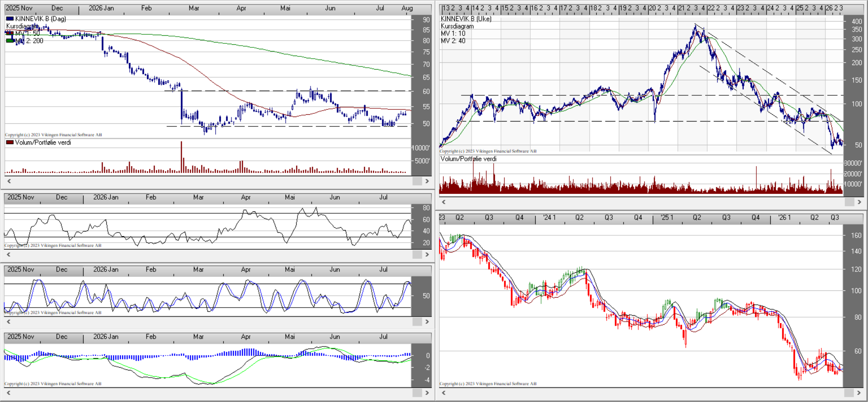Click the scrollbar thumb under the quarterly candlestick chart
The image size is (868, 402).
[849, 393]
